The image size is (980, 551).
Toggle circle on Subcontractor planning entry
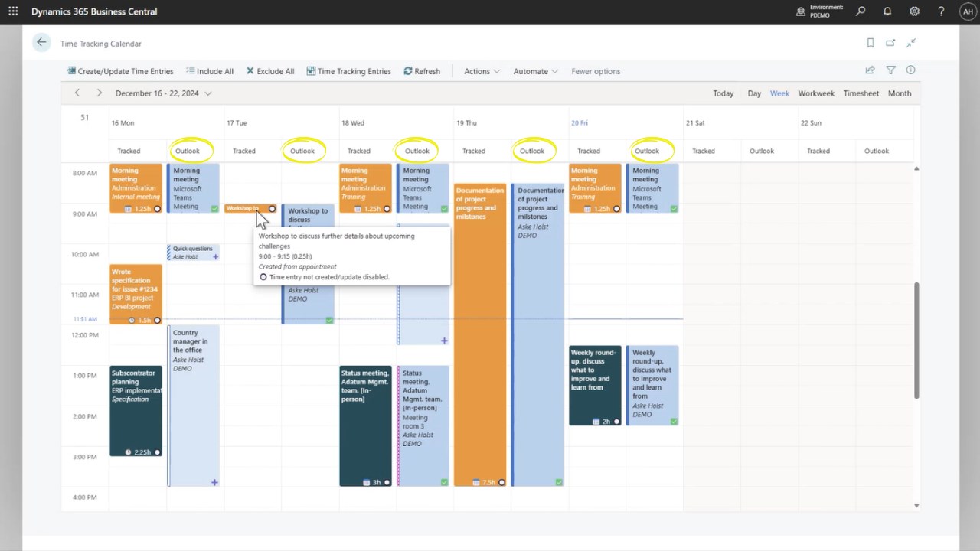[x=158, y=452]
